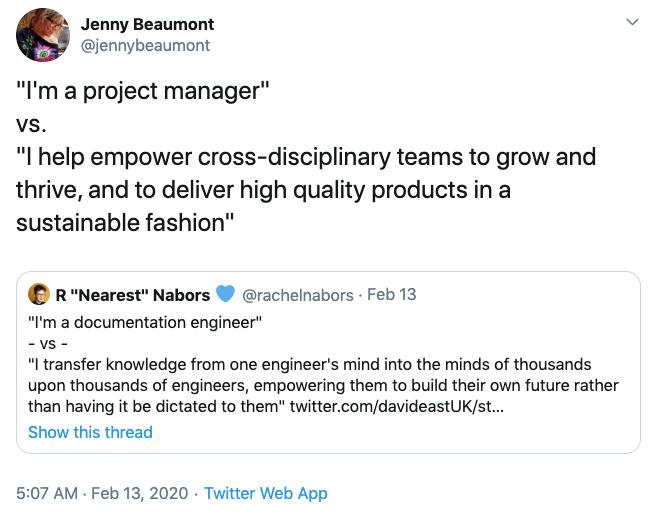The height and width of the screenshot is (515, 653).
Task: Click the blue heart emoji beside Nabors
Action: tap(225, 295)
